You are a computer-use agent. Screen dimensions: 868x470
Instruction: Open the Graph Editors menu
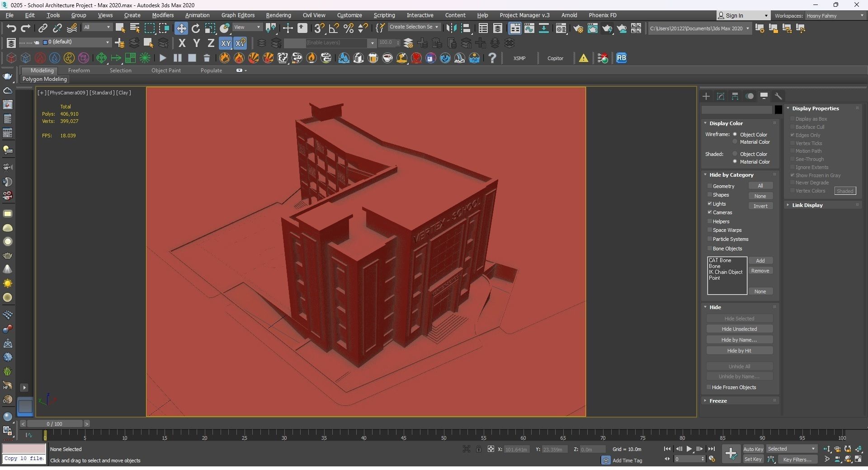pyautogui.click(x=238, y=15)
